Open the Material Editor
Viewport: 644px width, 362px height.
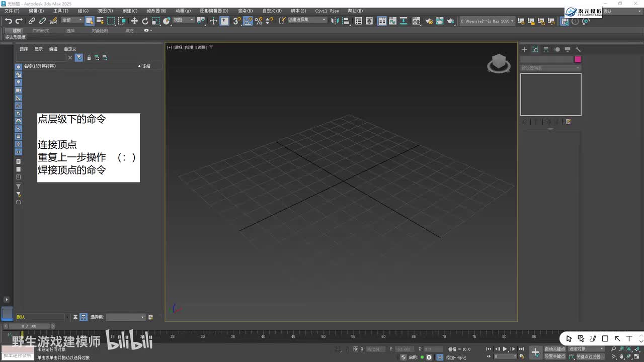click(416, 21)
